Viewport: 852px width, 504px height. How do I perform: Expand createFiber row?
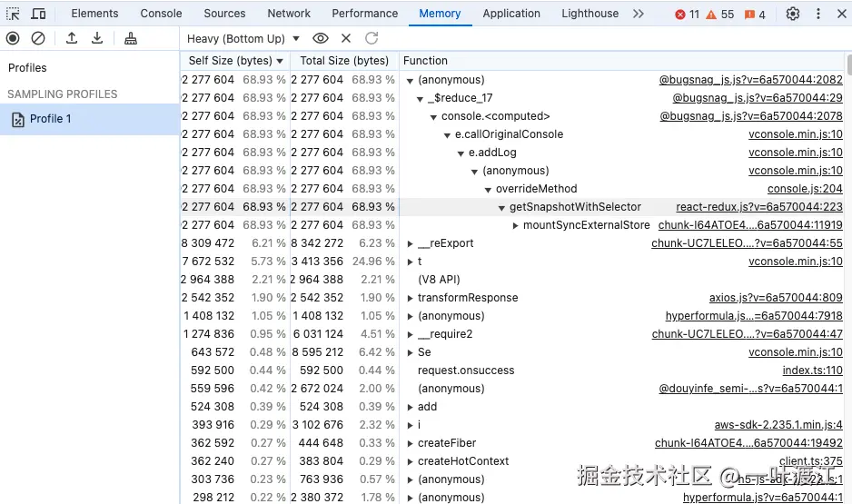[x=411, y=443]
